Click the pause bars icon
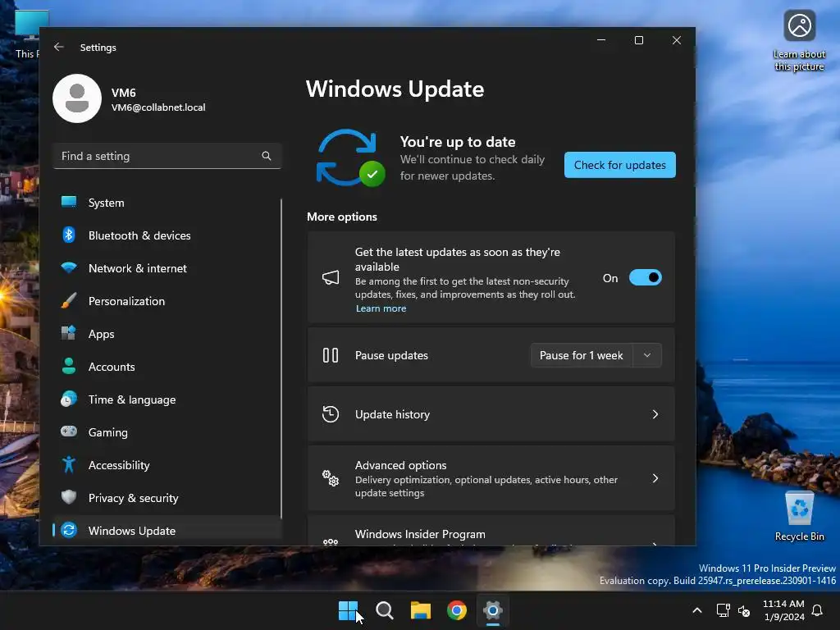Image resolution: width=840 pixels, height=630 pixels. coord(331,355)
